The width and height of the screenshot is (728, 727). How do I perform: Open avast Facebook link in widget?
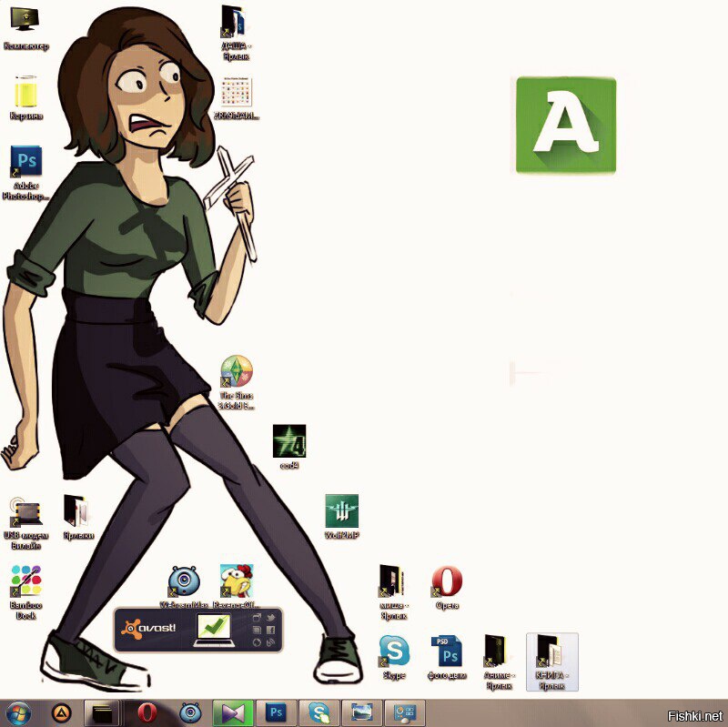271,630
